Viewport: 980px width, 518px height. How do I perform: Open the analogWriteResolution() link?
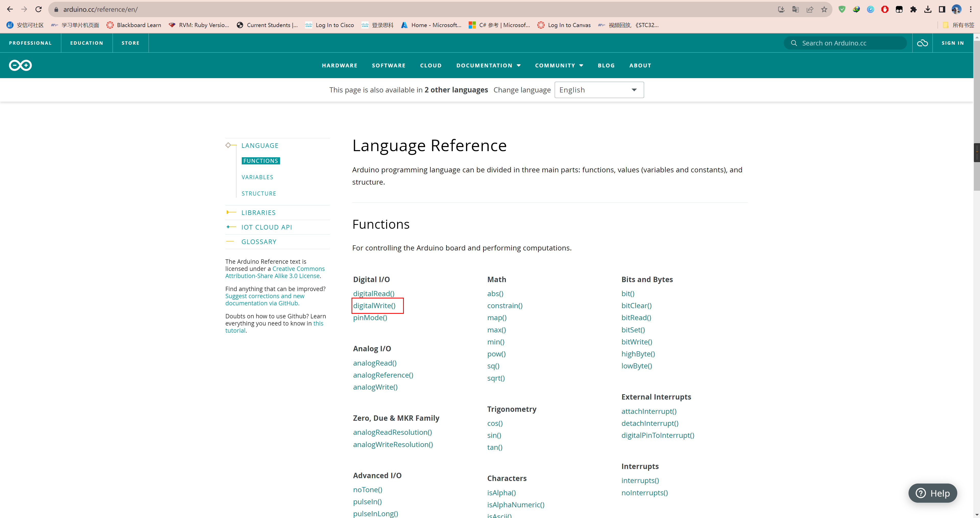click(393, 444)
